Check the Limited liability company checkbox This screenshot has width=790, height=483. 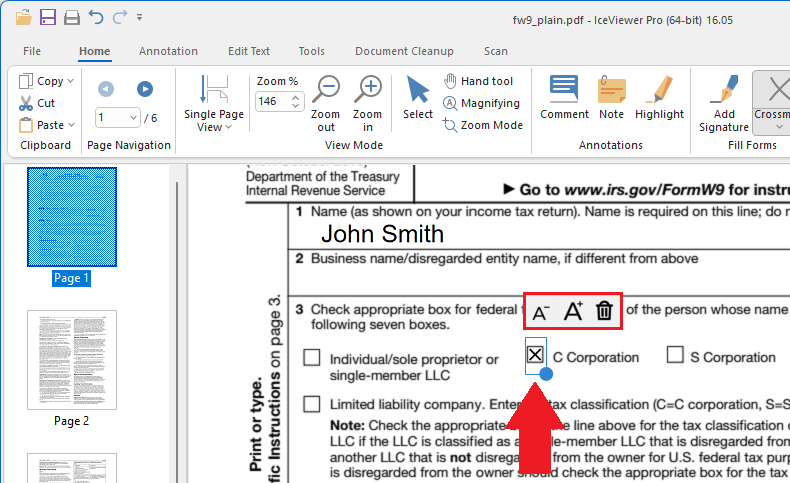click(x=312, y=404)
